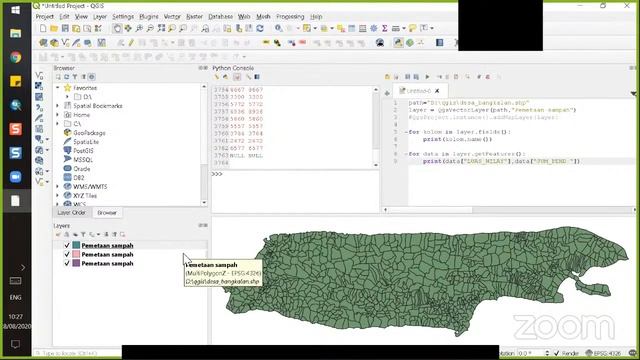Open a project with the folder icon
This screenshot has width=640, height=360.
54,29
